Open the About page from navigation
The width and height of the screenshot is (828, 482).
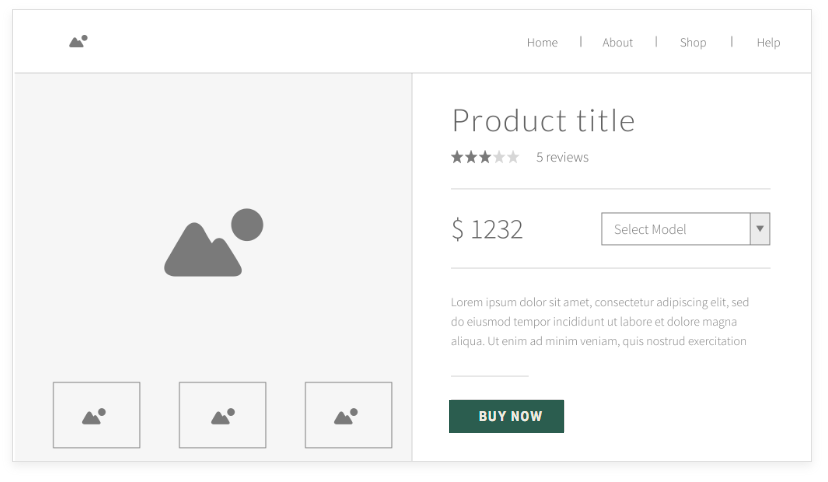click(x=617, y=42)
